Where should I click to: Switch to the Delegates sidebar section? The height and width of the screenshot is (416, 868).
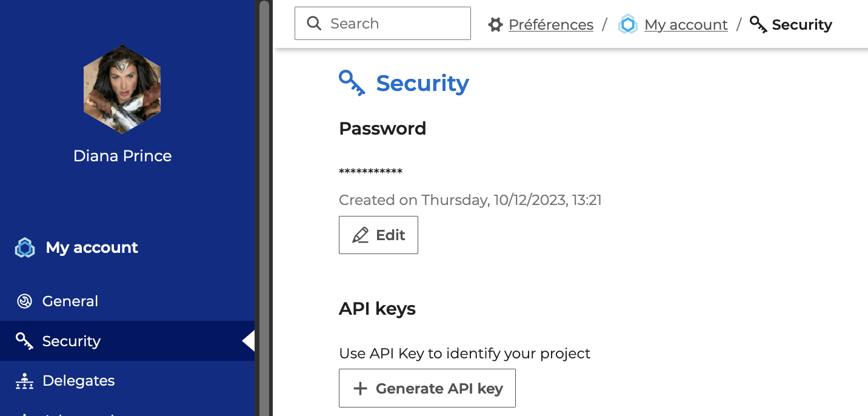pos(78,381)
